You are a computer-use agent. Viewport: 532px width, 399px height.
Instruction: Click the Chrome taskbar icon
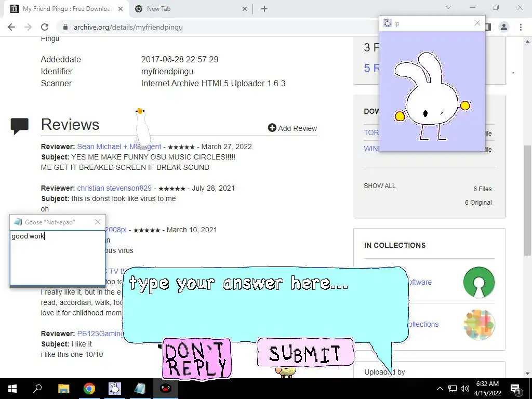[x=89, y=389]
